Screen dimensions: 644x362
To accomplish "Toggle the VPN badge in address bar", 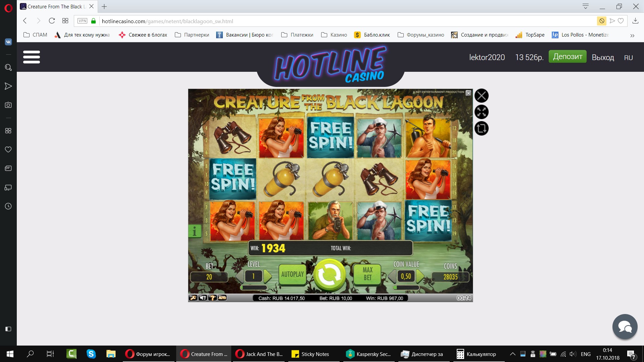I will 82,21.
